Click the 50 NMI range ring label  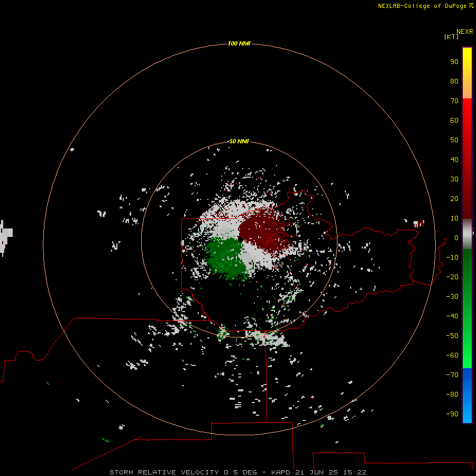pyautogui.click(x=239, y=141)
